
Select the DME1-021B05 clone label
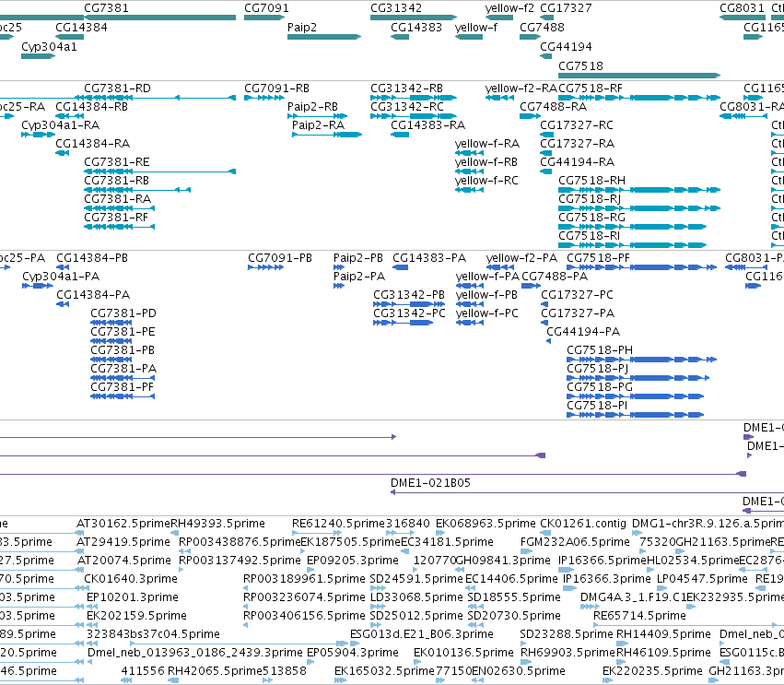coord(430,483)
